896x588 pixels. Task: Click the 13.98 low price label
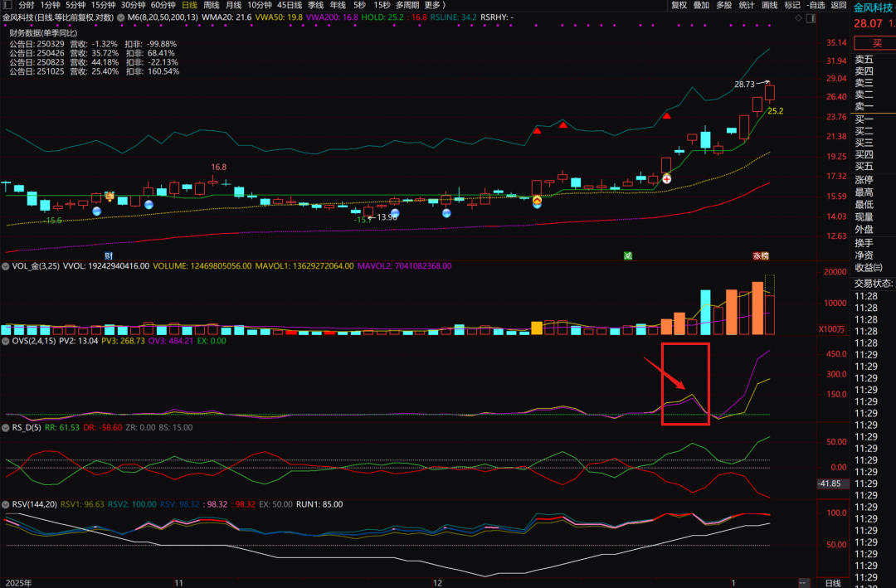(387, 217)
